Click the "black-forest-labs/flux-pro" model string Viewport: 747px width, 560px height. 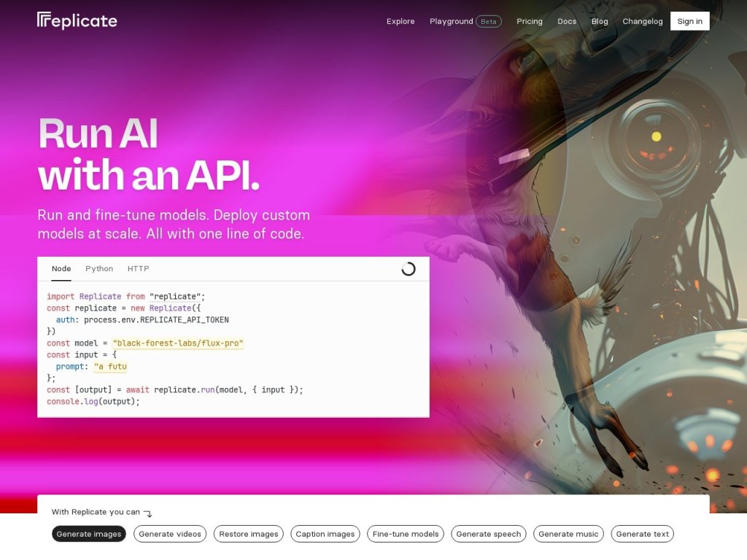pos(178,343)
